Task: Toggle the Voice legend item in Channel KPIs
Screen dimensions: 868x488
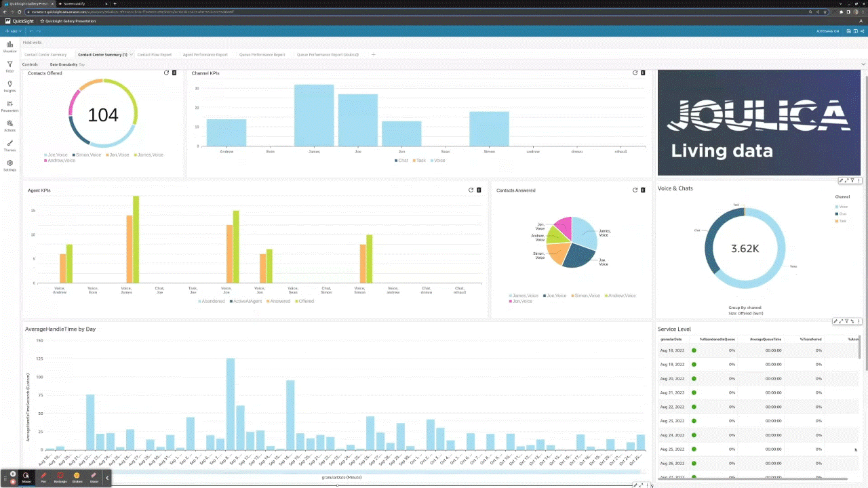Action: click(437, 161)
